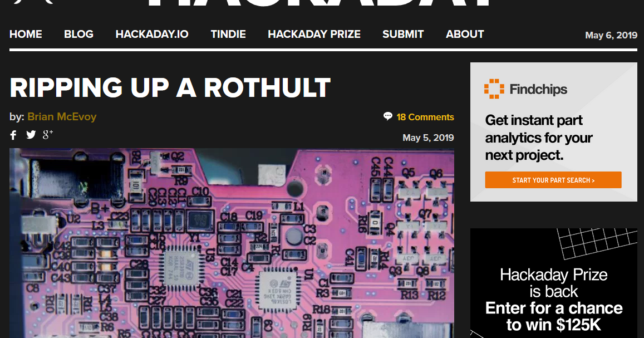Share article on Facebook icon
Screen dimensions: 644x338
13,135
